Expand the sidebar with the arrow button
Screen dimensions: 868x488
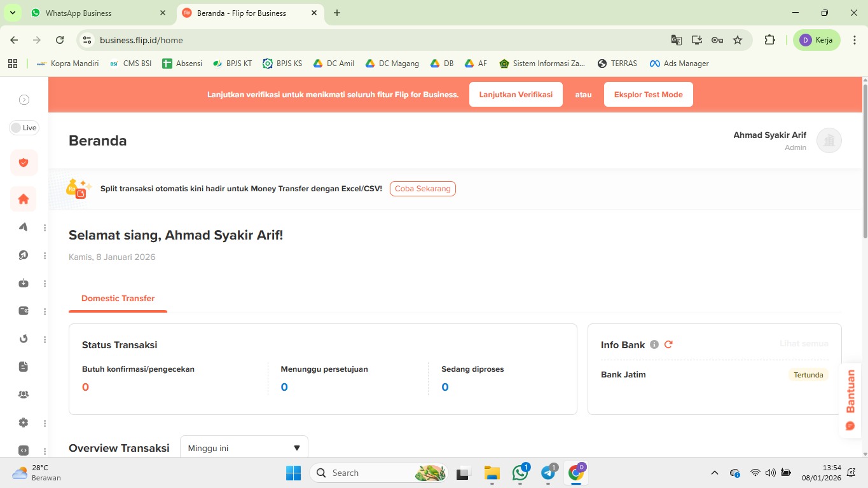coord(24,100)
